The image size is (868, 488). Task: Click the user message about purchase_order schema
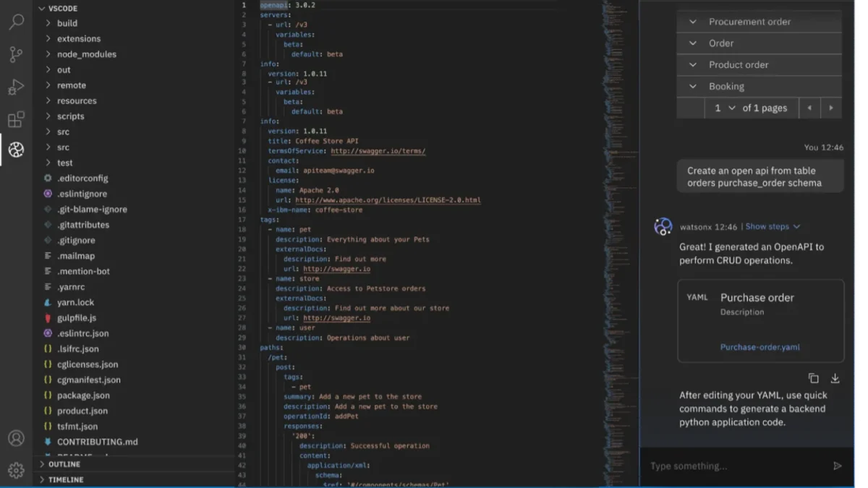coord(760,177)
